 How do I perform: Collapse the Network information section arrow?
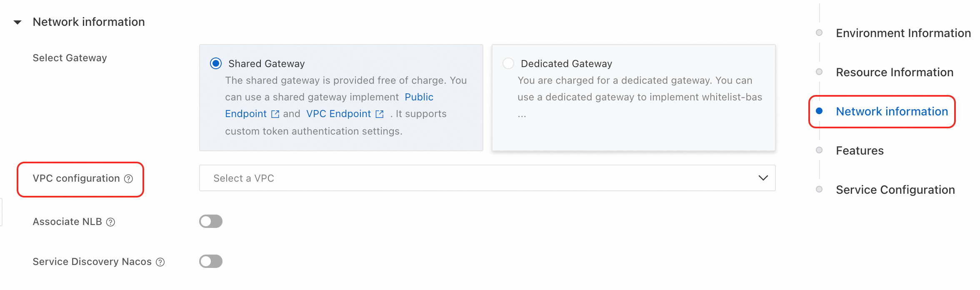(x=17, y=22)
